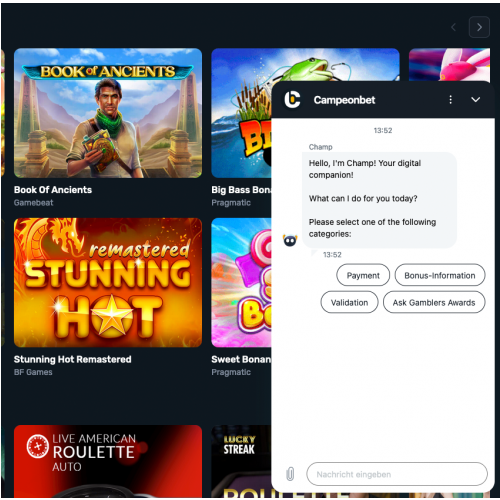Open Live American Roulette Auto thumbnail
This screenshot has height=500, width=500.
point(108,461)
